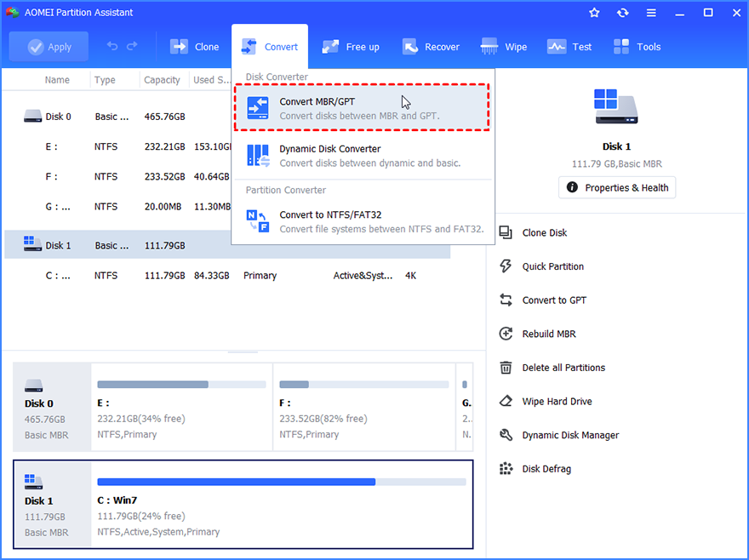Click Wipe Hard Drive option
The image size is (749, 560).
[557, 402]
